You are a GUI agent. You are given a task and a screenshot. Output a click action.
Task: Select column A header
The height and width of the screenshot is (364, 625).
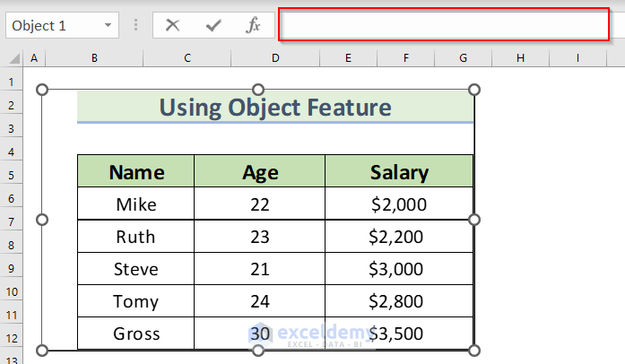pyautogui.click(x=34, y=58)
